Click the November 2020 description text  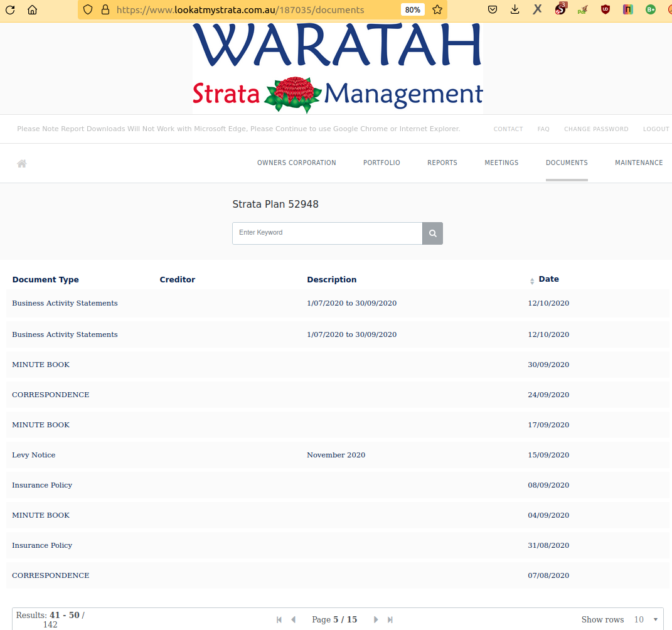[x=336, y=455]
